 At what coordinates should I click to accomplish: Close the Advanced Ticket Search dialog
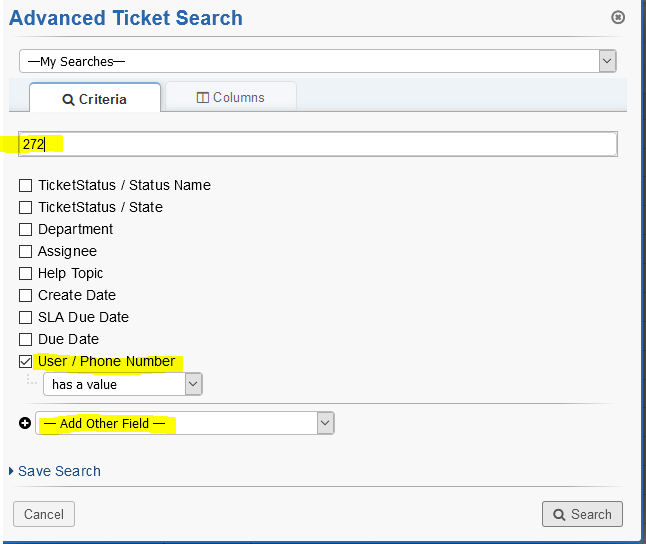point(618,17)
